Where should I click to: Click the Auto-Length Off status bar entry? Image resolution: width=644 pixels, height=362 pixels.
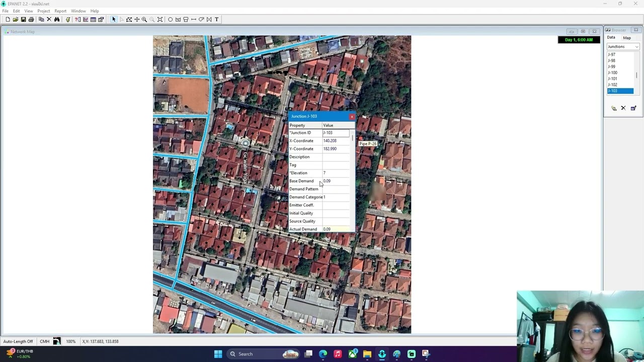click(18, 341)
